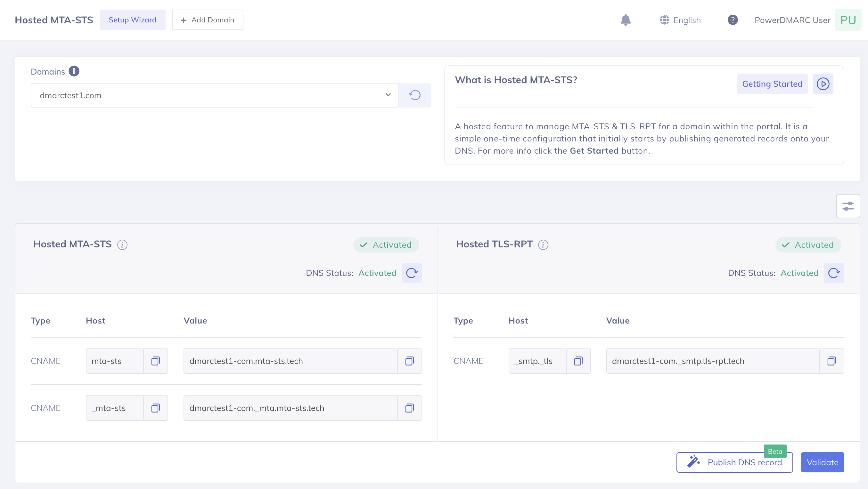
Task: Refresh the domains list
Action: click(x=414, y=95)
